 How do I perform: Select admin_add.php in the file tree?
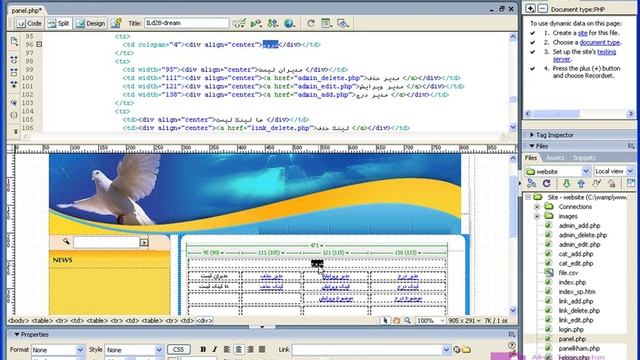[x=579, y=226]
